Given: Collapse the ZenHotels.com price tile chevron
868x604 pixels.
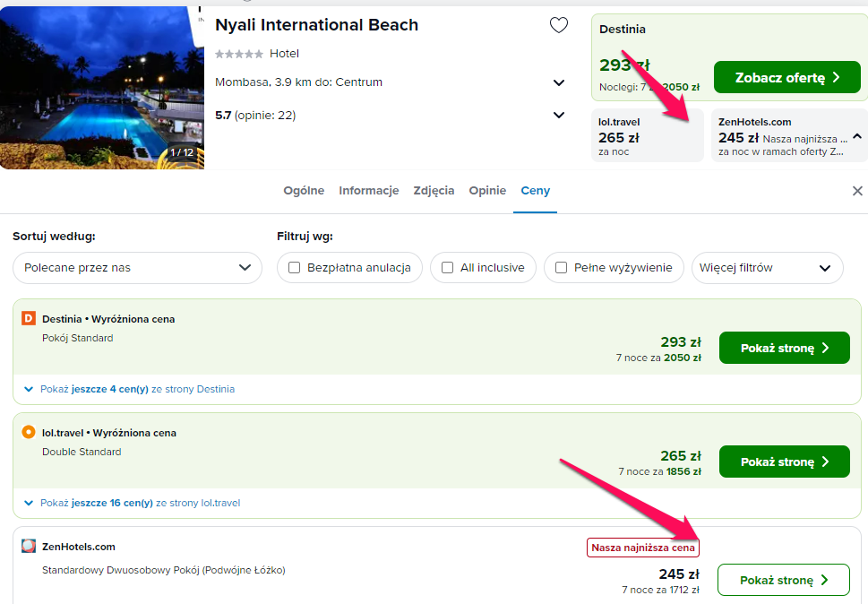Looking at the screenshot, I should click(857, 136).
